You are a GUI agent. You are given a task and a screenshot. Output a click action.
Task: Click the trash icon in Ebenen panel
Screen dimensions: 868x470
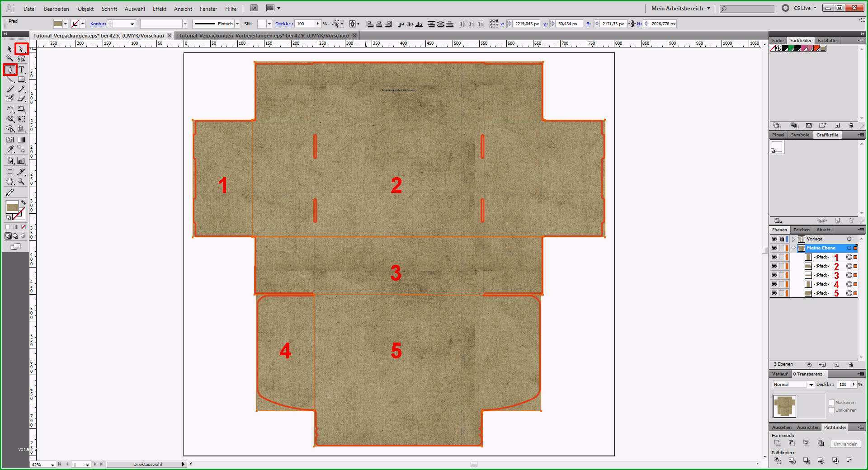[850, 364]
